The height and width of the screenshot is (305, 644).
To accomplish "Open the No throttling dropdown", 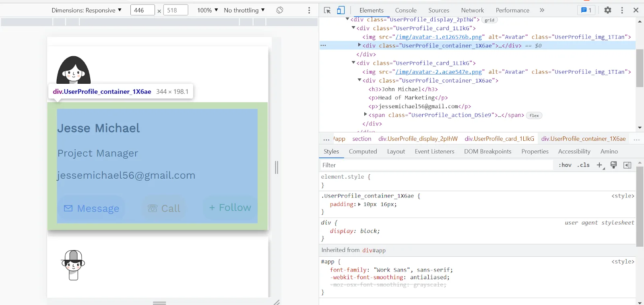I will click(x=244, y=10).
